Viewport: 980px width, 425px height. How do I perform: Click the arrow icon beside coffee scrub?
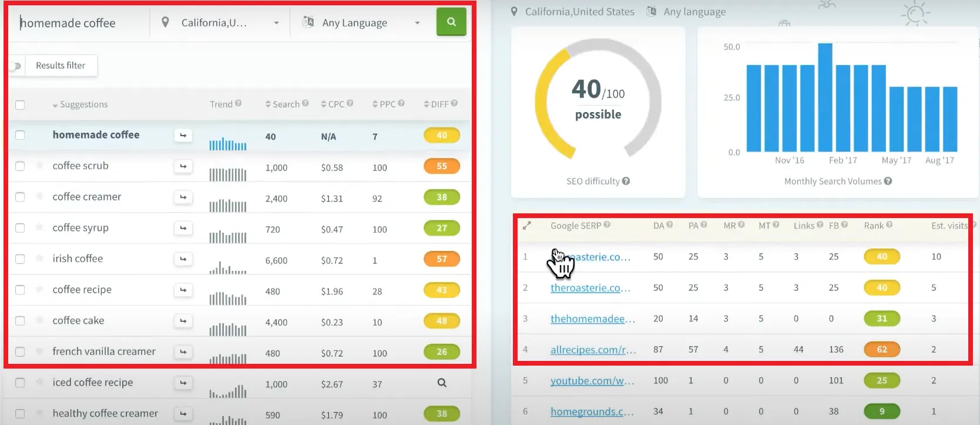pos(183,166)
